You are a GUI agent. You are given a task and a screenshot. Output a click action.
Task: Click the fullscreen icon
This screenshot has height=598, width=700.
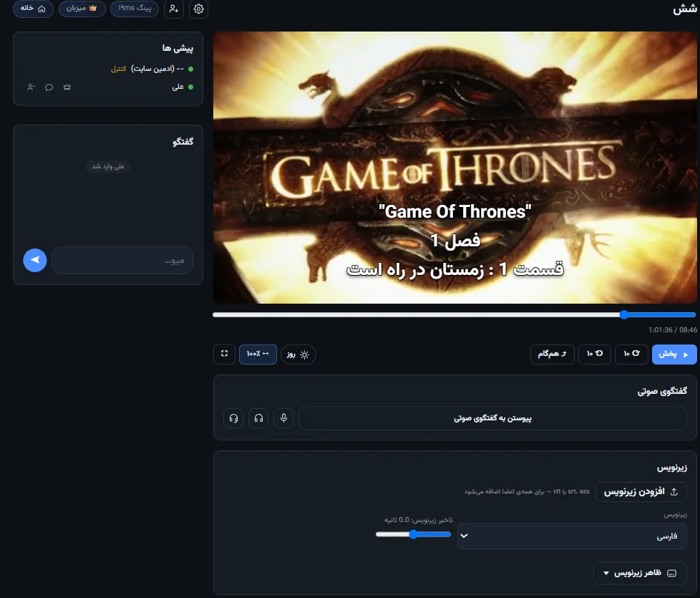224,355
